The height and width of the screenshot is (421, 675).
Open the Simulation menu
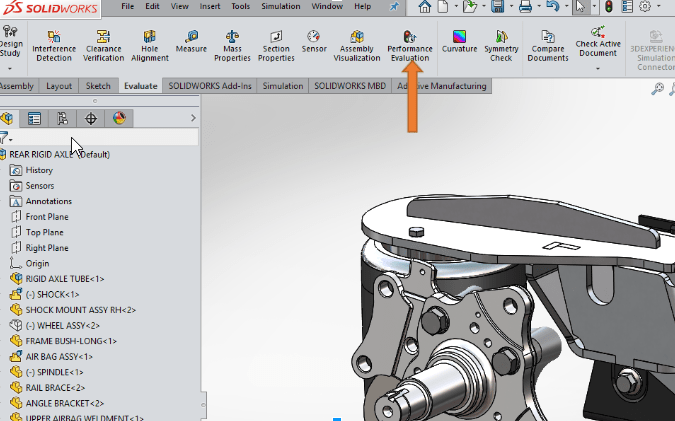281,6
